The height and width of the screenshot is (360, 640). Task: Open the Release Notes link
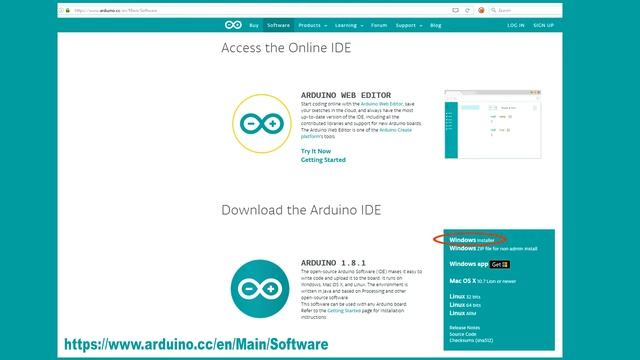point(464,328)
